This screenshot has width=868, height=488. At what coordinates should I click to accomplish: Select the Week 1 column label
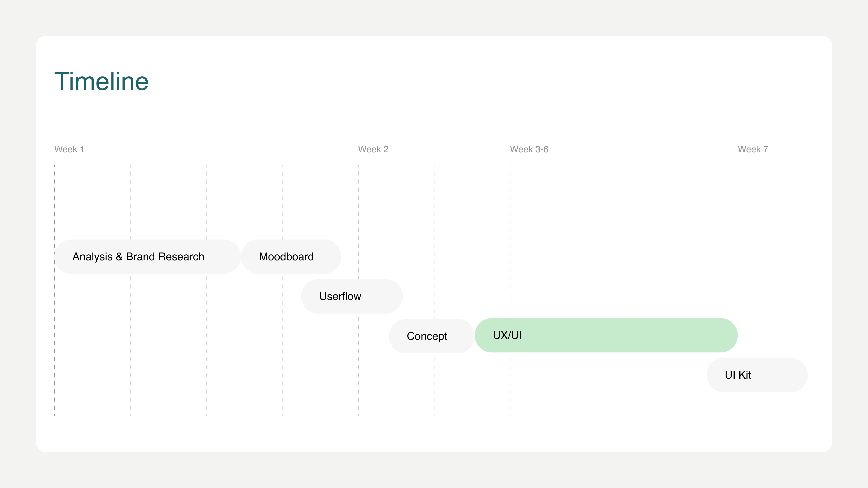click(x=69, y=149)
